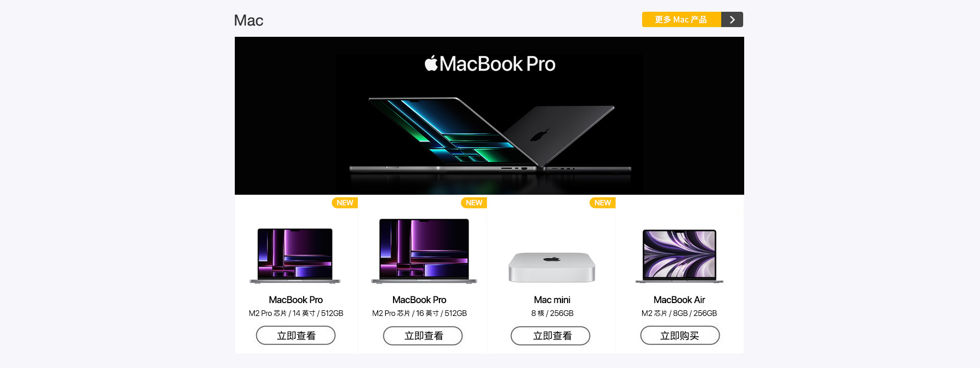Screen dimensions: 980x368
Task: Select the 16-inch MacBook Pro product image
Action: [x=424, y=251]
